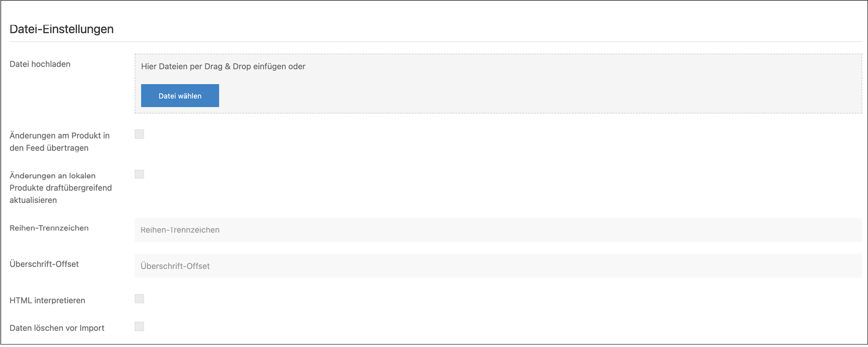
Task: Click the blue "Datei wählen" button
Action: (x=180, y=96)
